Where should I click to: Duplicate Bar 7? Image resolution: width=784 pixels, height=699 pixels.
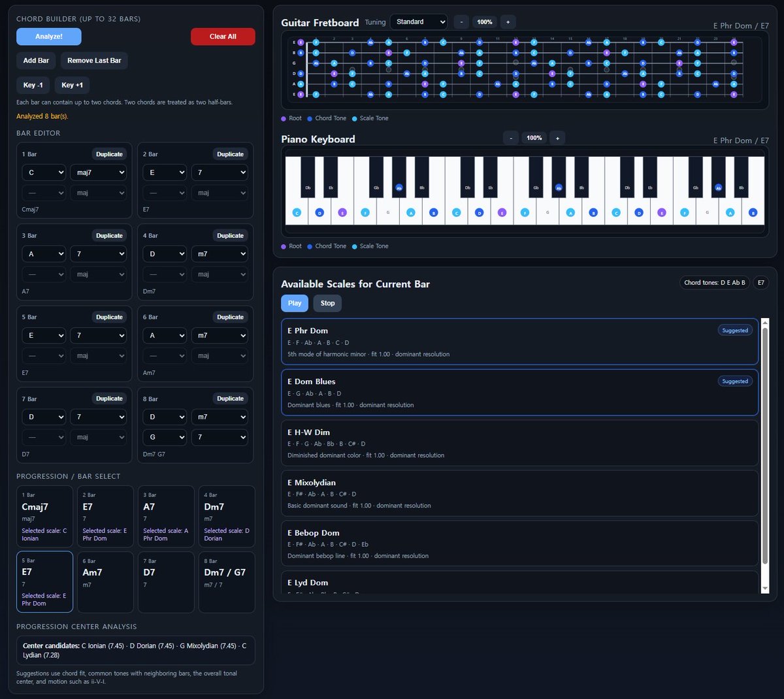click(x=109, y=398)
